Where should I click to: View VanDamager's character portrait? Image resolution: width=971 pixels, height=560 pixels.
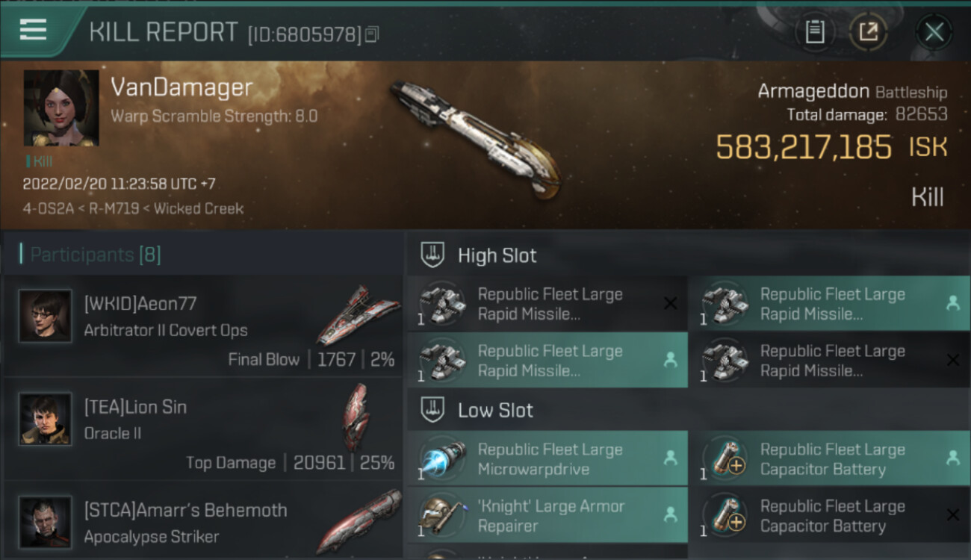point(61,108)
